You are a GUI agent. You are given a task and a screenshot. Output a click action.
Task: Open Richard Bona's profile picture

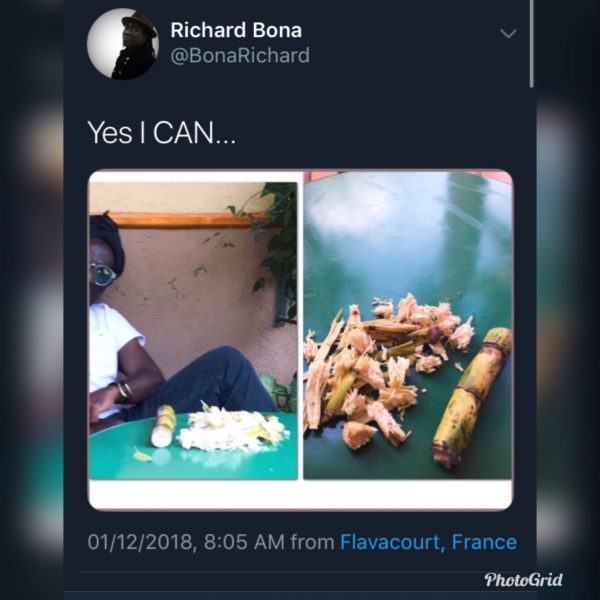tap(123, 44)
